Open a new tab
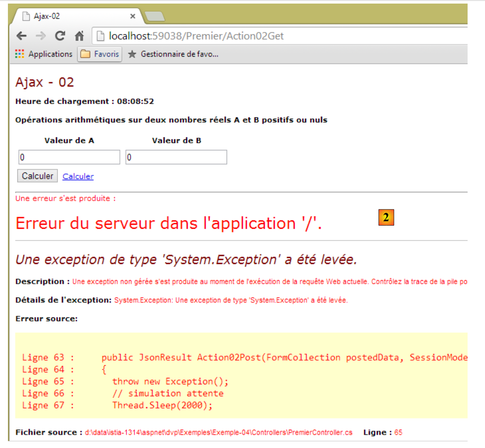 (x=155, y=16)
